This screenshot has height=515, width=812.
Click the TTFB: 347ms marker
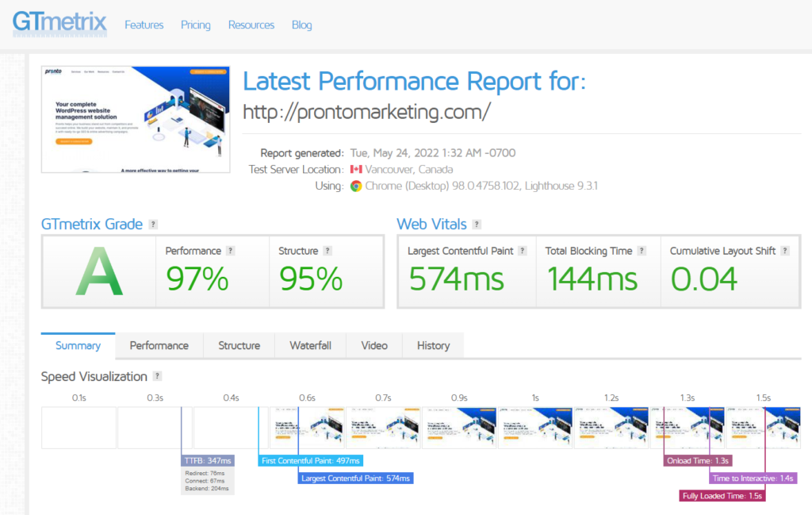pos(208,460)
